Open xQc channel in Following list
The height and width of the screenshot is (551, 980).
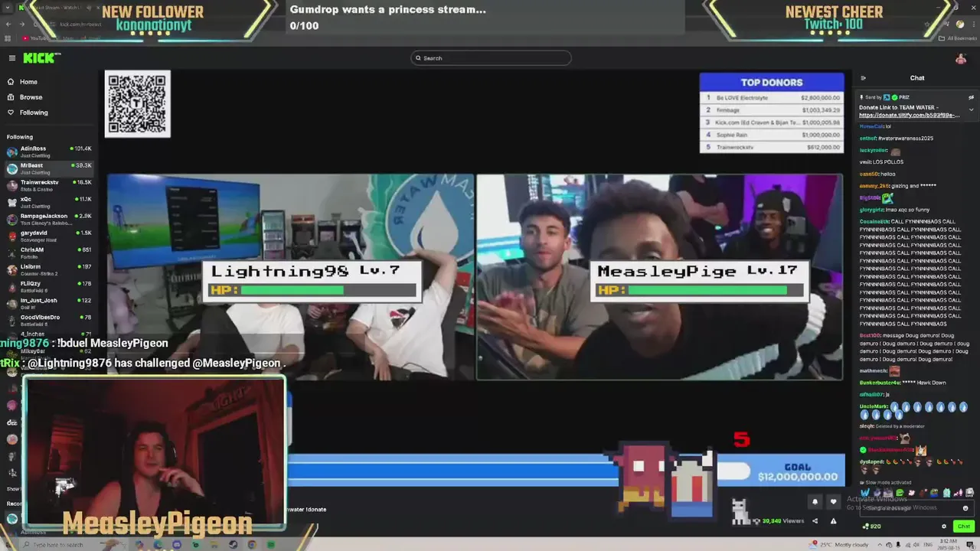coord(49,202)
